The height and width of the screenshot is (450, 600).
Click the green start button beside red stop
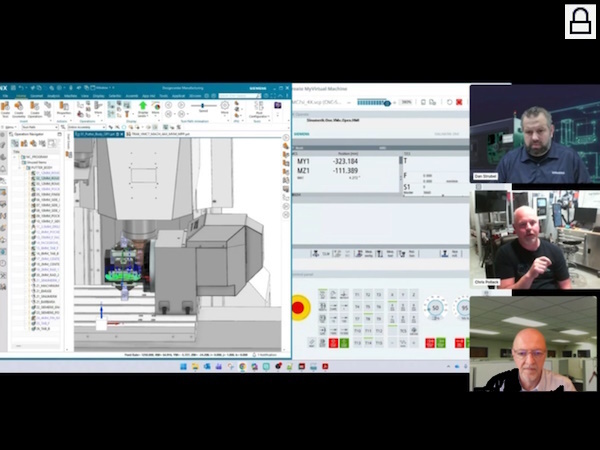click(344, 343)
